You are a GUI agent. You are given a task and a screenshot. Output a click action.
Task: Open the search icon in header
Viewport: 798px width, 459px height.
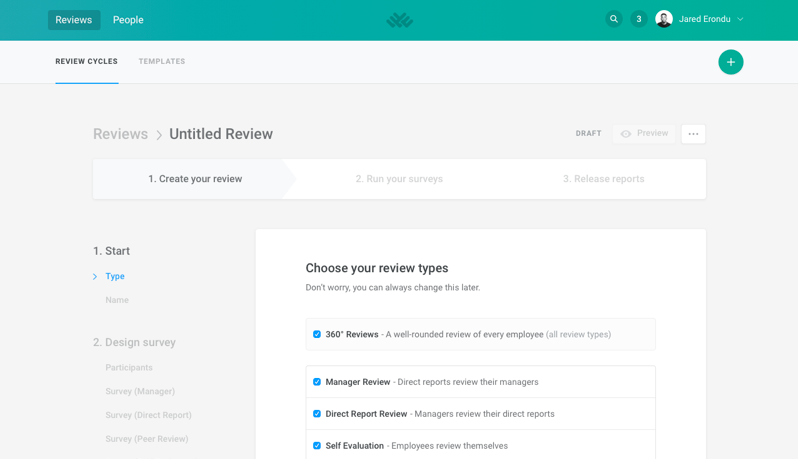click(614, 19)
